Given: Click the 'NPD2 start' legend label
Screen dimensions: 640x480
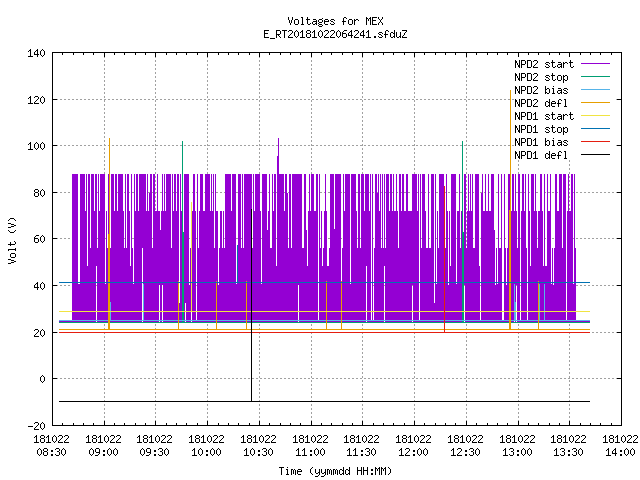Looking at the screenshot, I should (544, 64).
